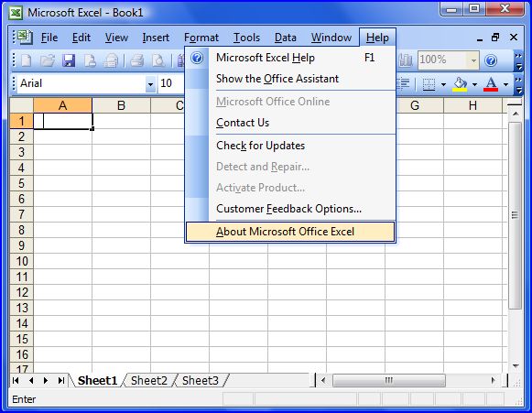Apply Fill Color paint bucket

(x=460, y=84)
